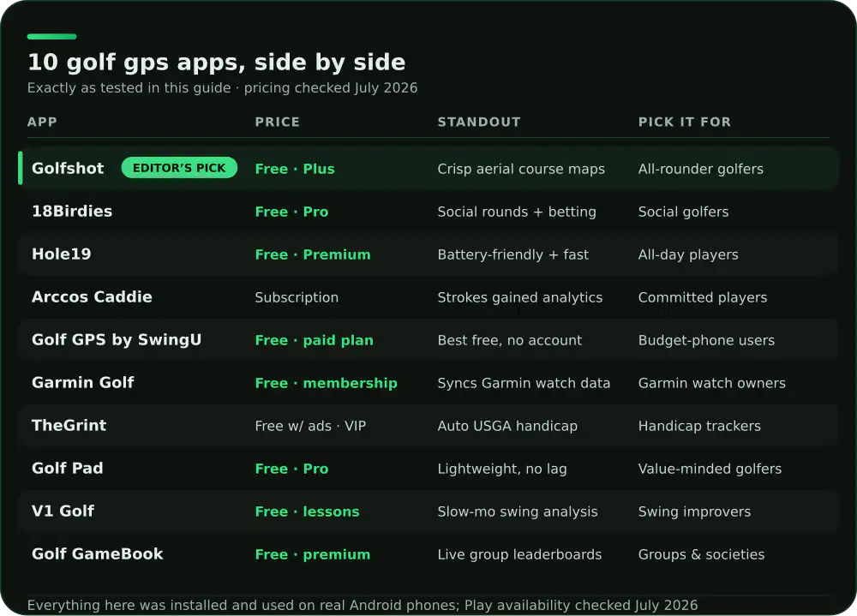Click the STANDOUT column header
The height and width of the screenshot is (616, 857).
tap(479, 122)
